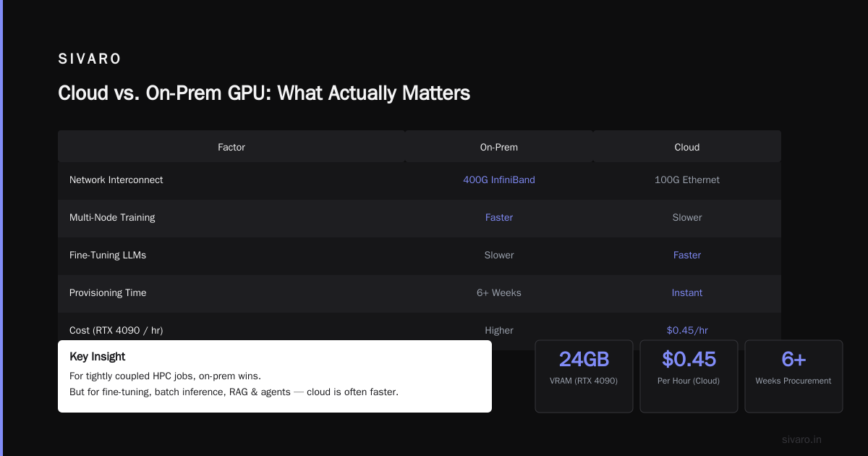Click the Fine-Tuning LLMs row label

pos(108,255)
